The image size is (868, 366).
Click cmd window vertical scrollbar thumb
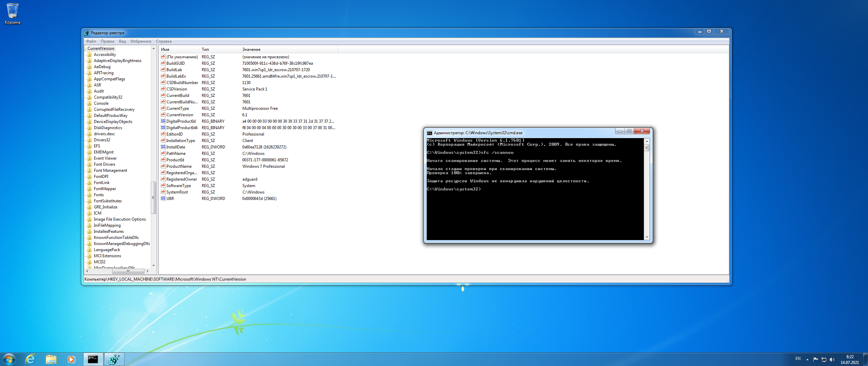[647, 148]
